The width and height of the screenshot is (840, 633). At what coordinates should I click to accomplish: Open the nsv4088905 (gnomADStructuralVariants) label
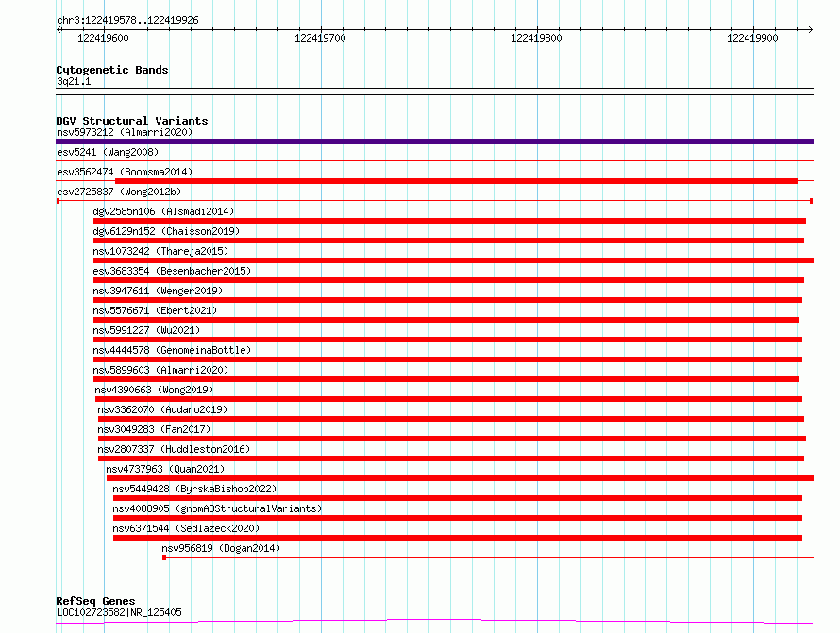217,508
